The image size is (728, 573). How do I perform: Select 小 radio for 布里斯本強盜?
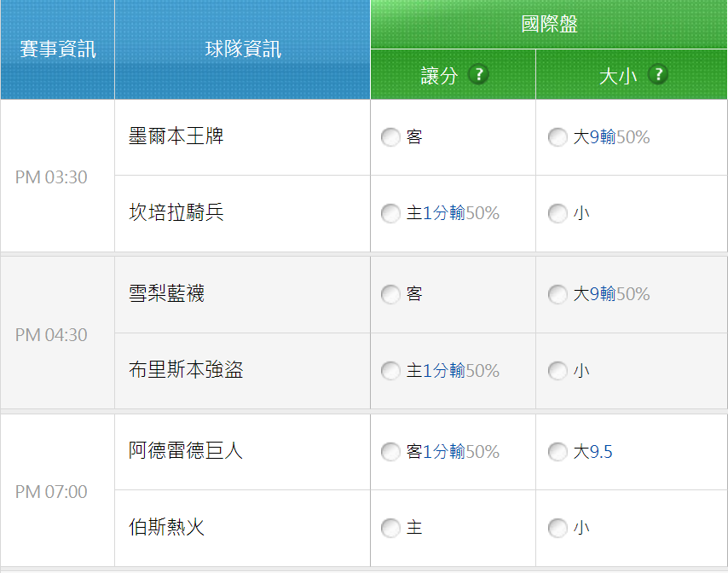coord(558,371)
